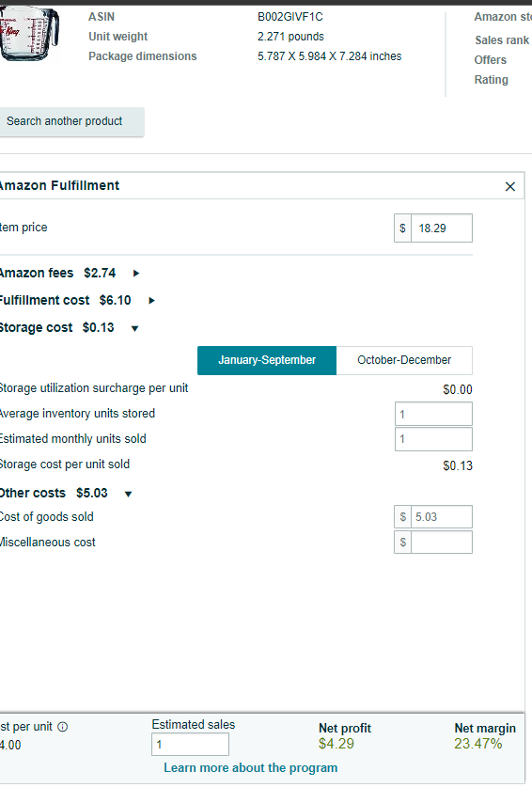Image resolution: width=532 pixels, height=803 pixels.
Task: Click the Estimated sales input field
Action: pos(190,744)
